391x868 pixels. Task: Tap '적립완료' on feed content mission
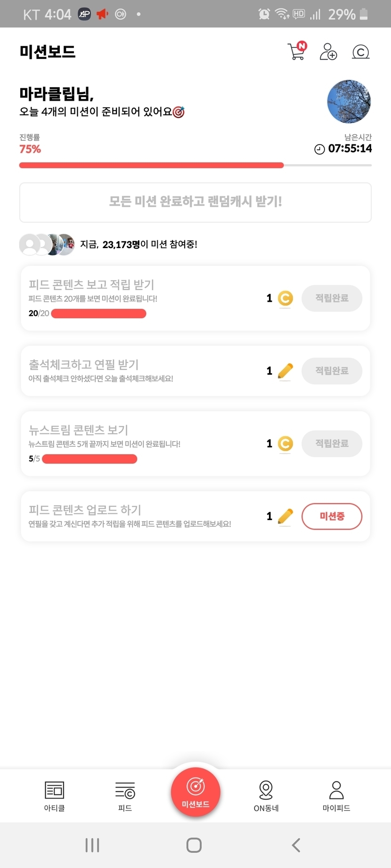point(332,298)
